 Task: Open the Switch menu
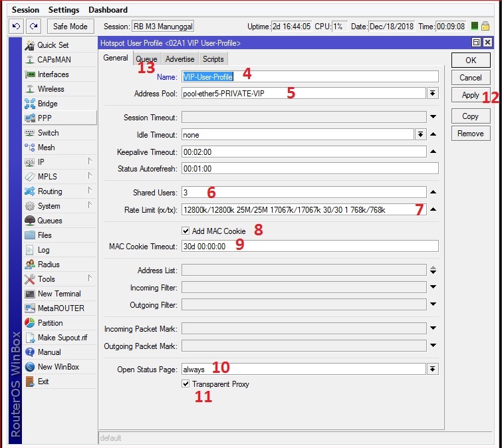60,133
